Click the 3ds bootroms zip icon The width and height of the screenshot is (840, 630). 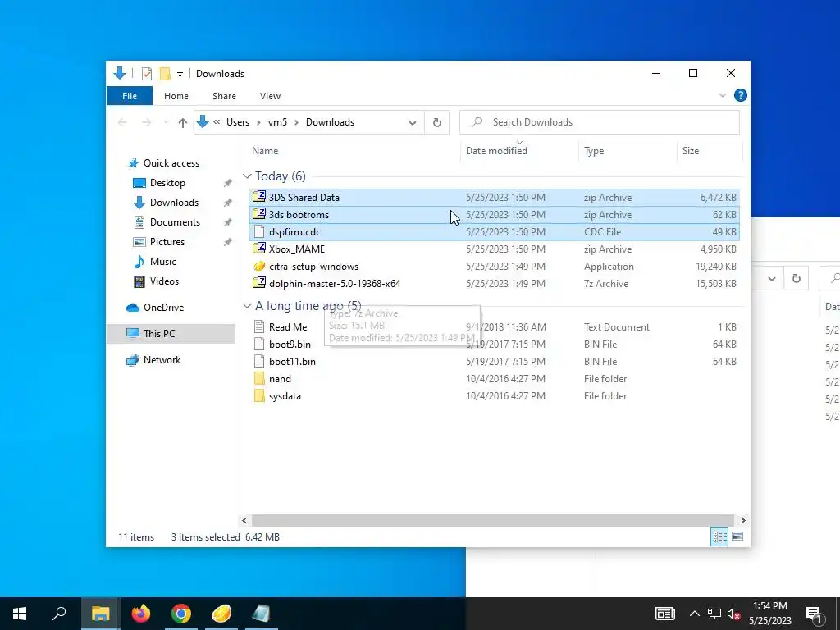(259, 214)
